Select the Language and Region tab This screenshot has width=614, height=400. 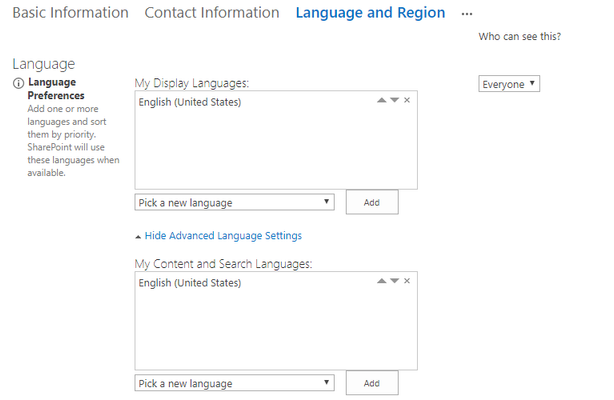370,13
